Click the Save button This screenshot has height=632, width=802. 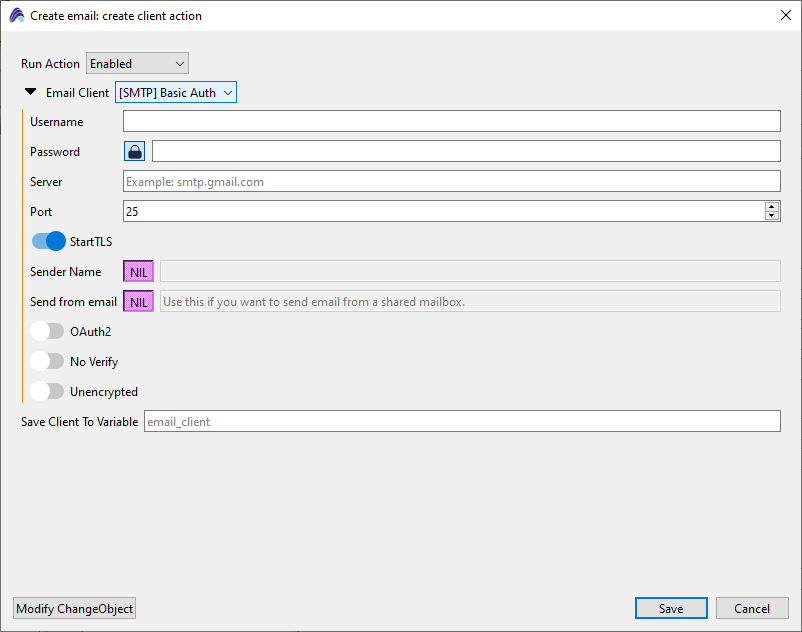pyautogui.click(x=671, y=608)
